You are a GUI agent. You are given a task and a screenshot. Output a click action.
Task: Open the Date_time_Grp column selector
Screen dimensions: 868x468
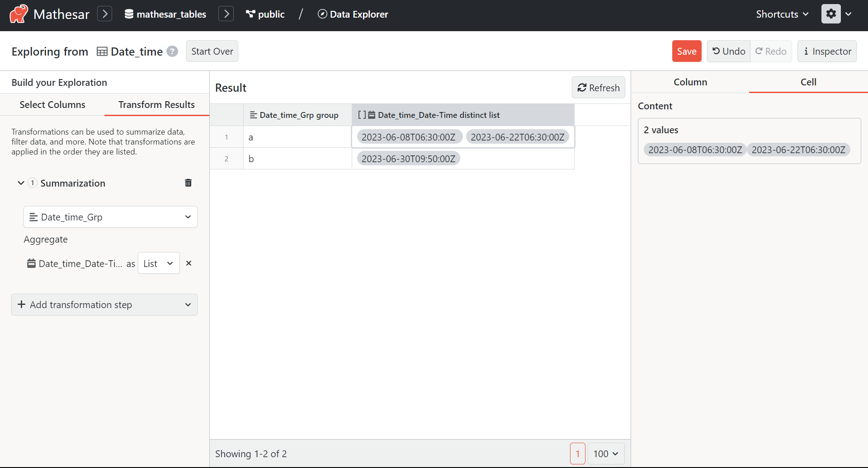click(110, 217)
